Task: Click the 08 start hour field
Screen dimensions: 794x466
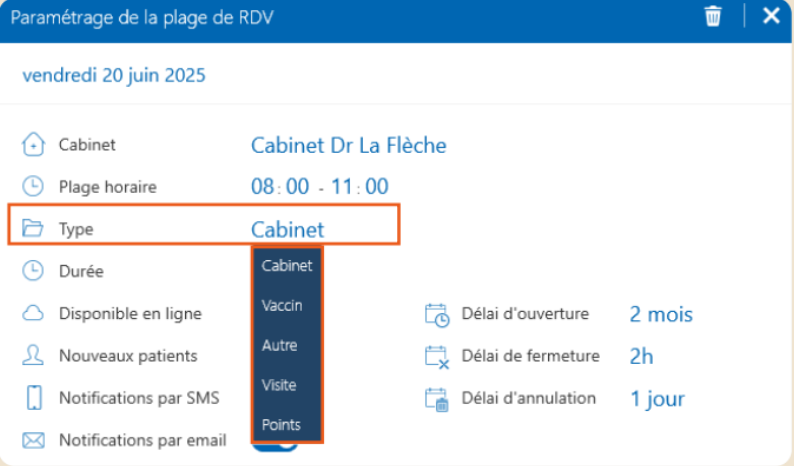Action: [262, 187]
